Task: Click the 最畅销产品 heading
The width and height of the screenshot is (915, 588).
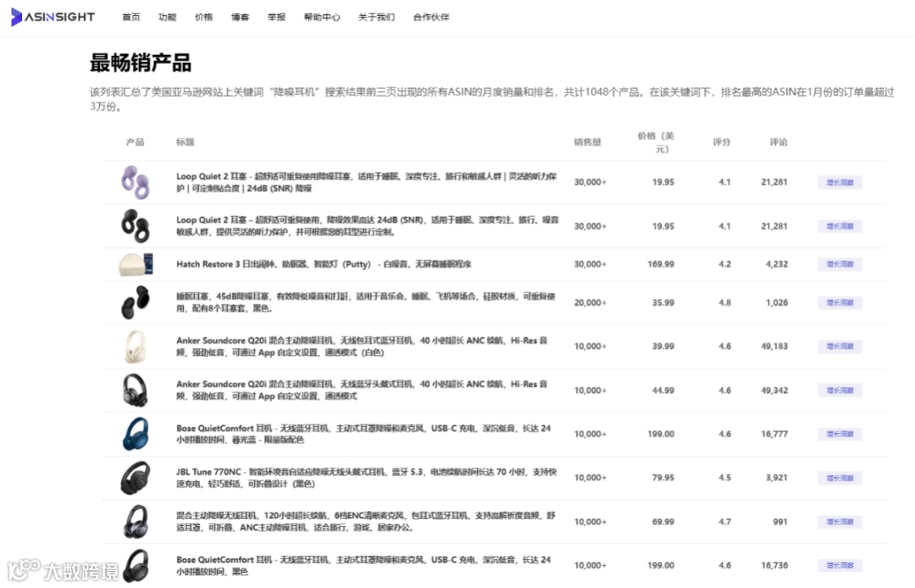Action: point(141,63)
